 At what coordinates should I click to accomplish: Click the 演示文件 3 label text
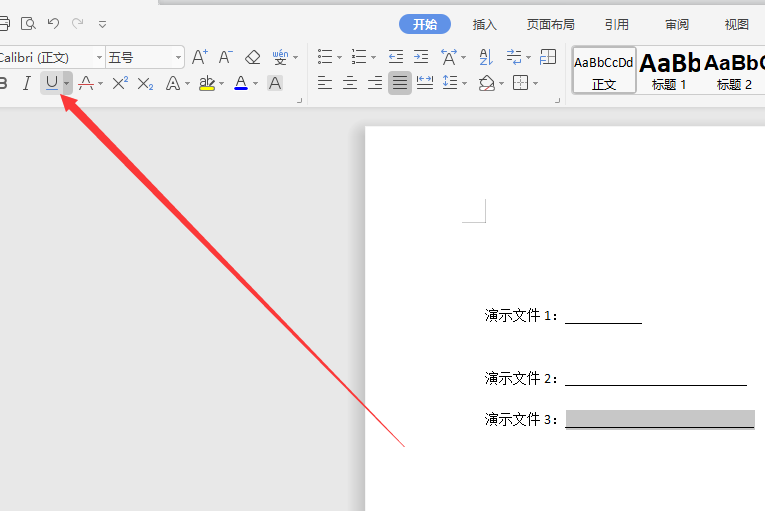[521, 419]
